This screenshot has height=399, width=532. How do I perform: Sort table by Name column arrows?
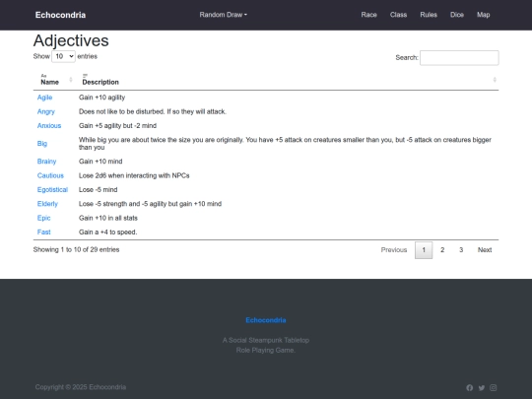[x=71, y=80]
